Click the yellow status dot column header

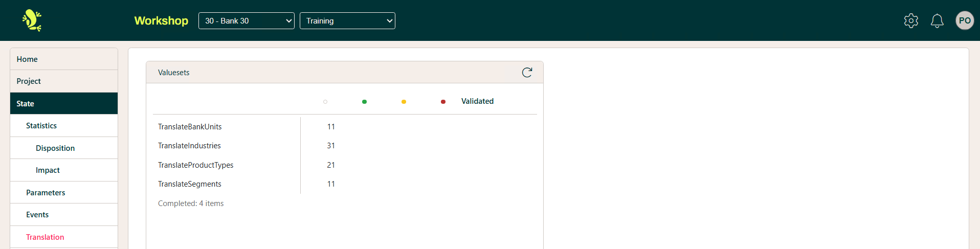tap(404, 102)
